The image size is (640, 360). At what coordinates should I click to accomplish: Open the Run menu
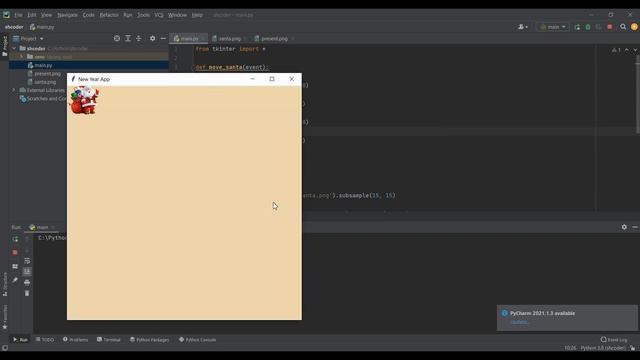click(128, 15)
